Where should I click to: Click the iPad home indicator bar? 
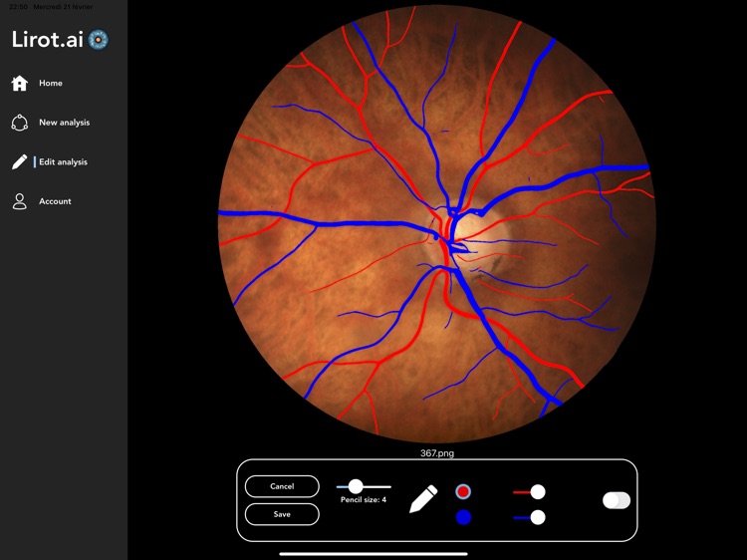373,554
